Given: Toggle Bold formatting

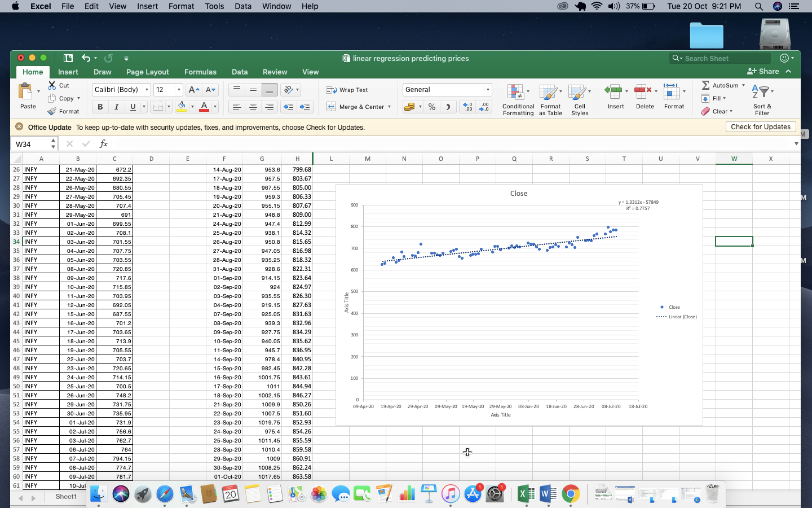Looking at the screenshot, I should 100,107.
